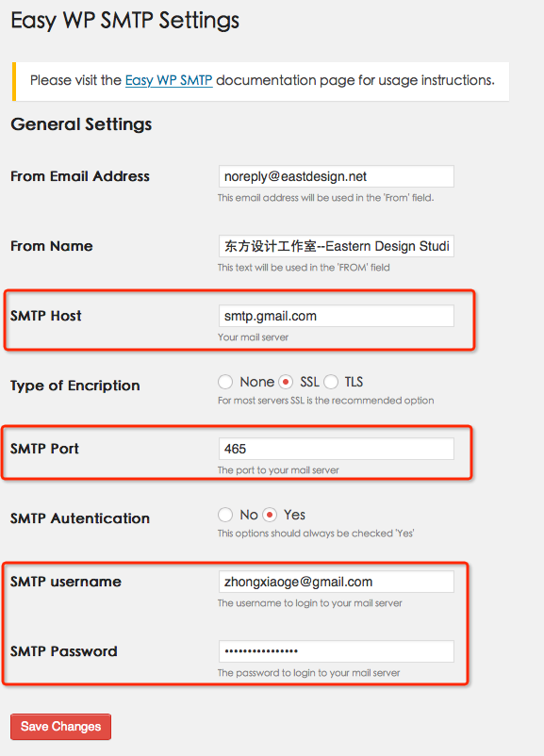Screen dimensions: 544x756
Task: Click the 'SMTP username' label
Action: [66, 582]
